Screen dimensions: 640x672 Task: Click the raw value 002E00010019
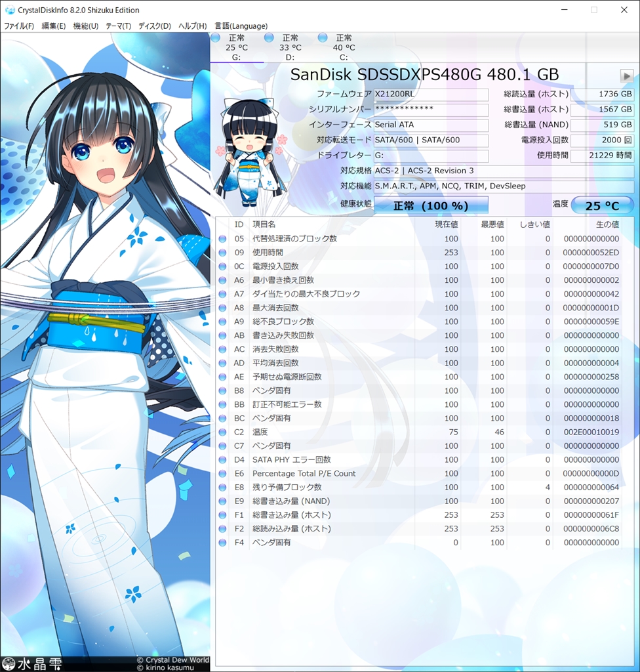591,432
